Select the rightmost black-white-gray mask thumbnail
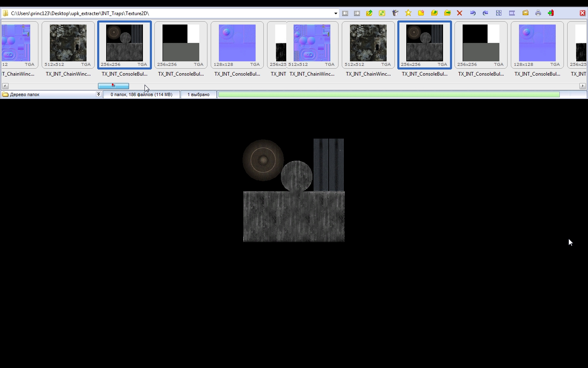588x368 pixels. point(481,45)
